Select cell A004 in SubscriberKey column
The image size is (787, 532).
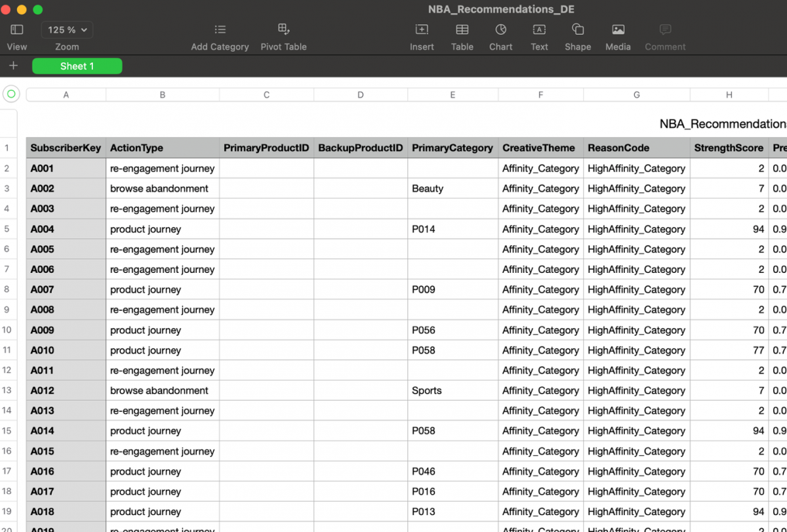[x=66, y=229]
